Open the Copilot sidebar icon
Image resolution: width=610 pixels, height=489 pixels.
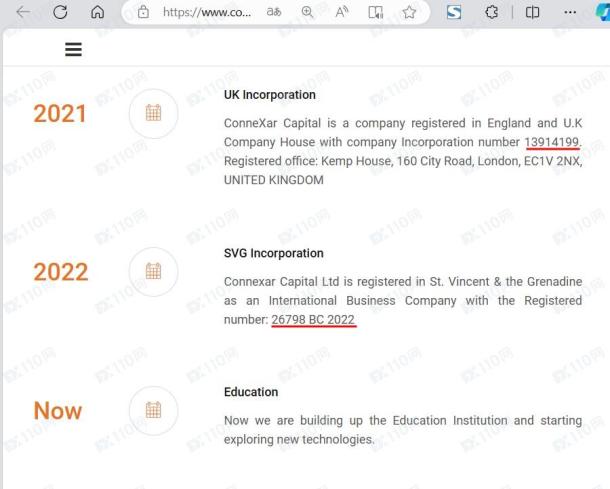603,12
